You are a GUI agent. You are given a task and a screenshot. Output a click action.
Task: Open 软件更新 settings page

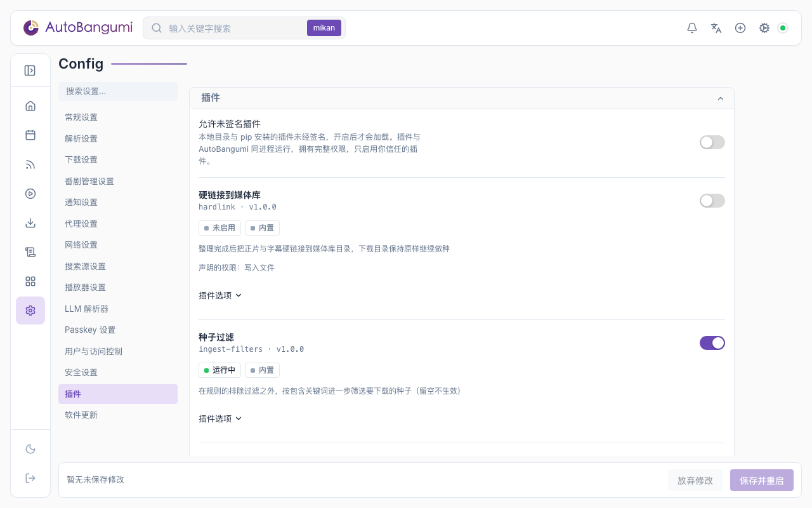(x=118, y=415)
